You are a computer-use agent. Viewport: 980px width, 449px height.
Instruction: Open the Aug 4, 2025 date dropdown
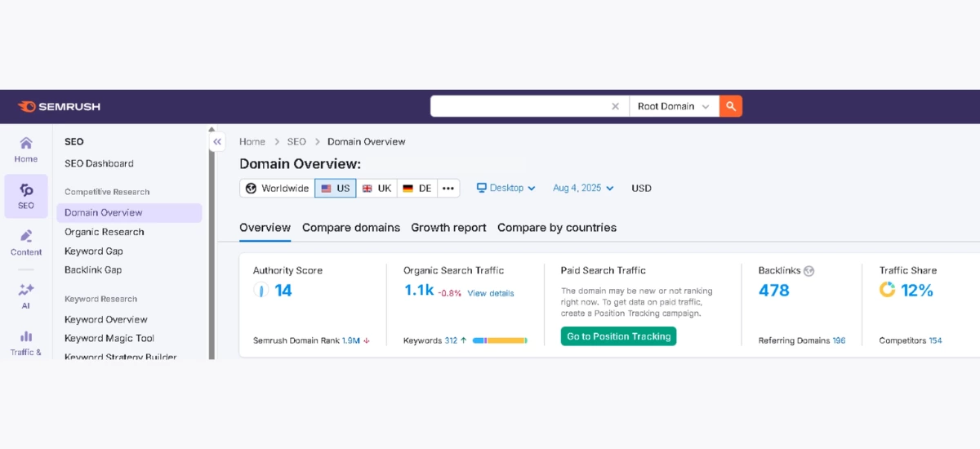tap(583, 188)
